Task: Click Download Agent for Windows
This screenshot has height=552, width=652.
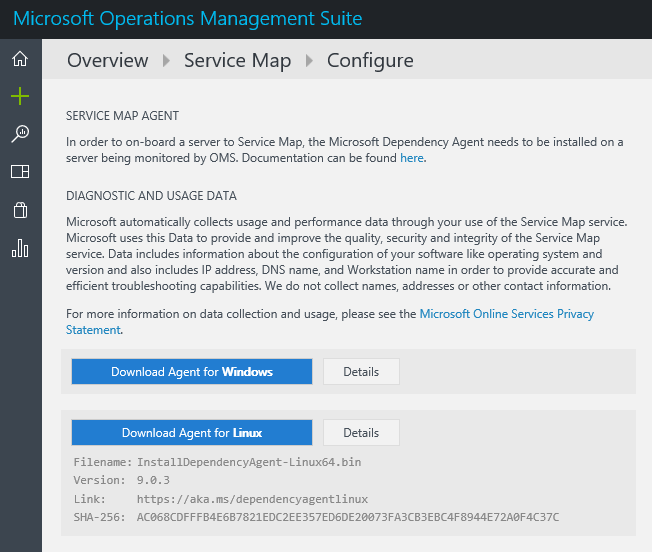Action: [x=192, y=372]
